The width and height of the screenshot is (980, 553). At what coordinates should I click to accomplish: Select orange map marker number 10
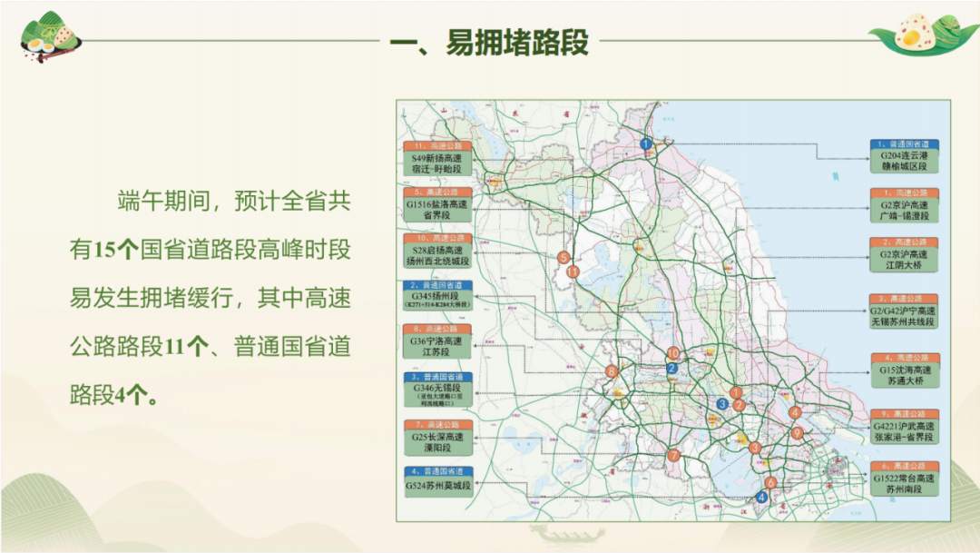pos(672,353)
